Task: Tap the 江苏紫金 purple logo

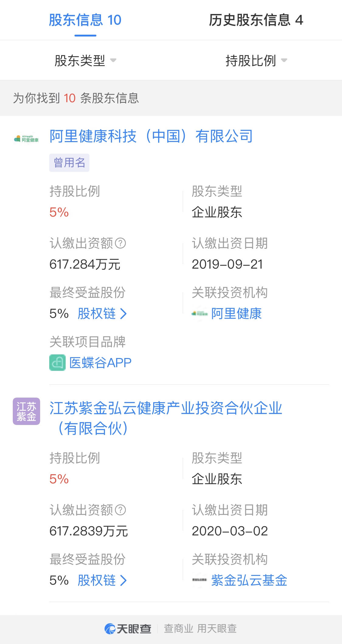Action: click(x=26, y=411)
